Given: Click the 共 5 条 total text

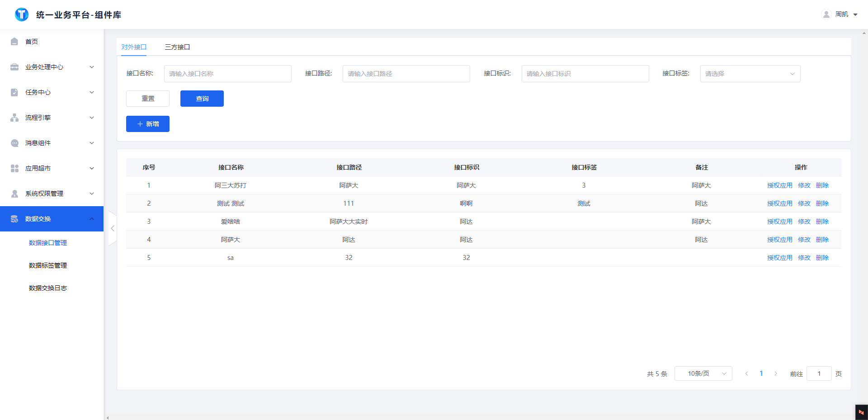Looking at the screenshot, I should pyautogui.click(x=657, y=374).
